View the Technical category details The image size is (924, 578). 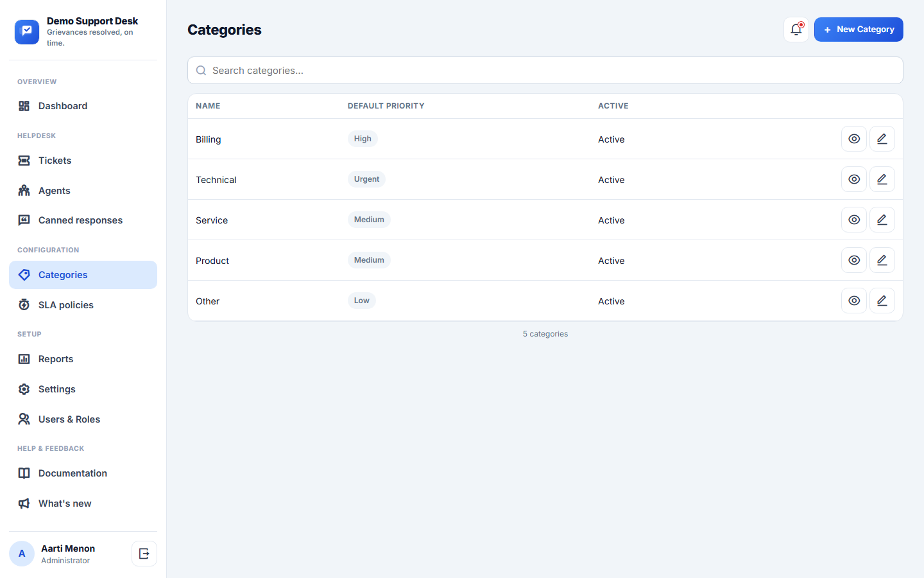click(x=854, y=179)
